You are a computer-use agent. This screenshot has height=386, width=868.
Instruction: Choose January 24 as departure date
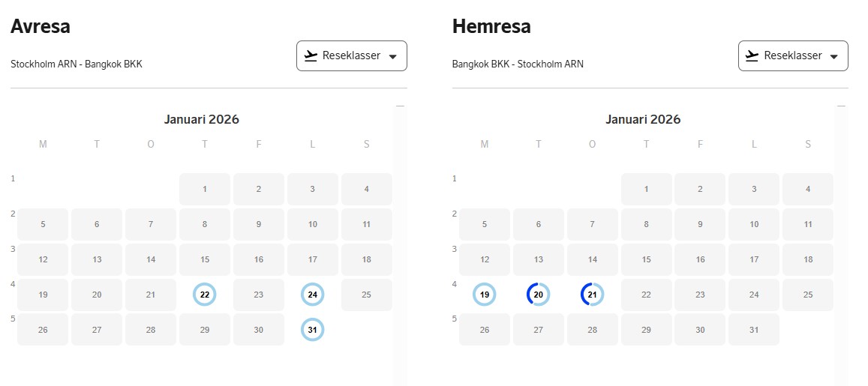click(313, 295)
